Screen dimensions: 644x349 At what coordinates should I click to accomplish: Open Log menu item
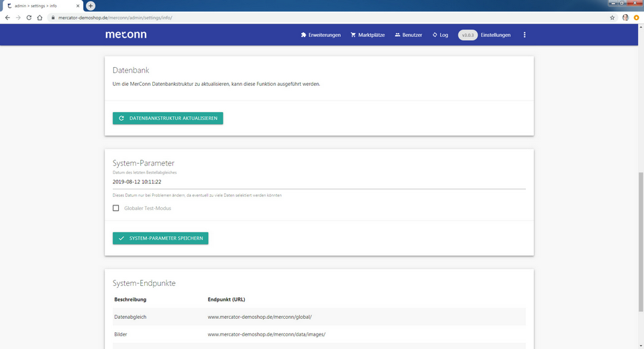(440, 35)
